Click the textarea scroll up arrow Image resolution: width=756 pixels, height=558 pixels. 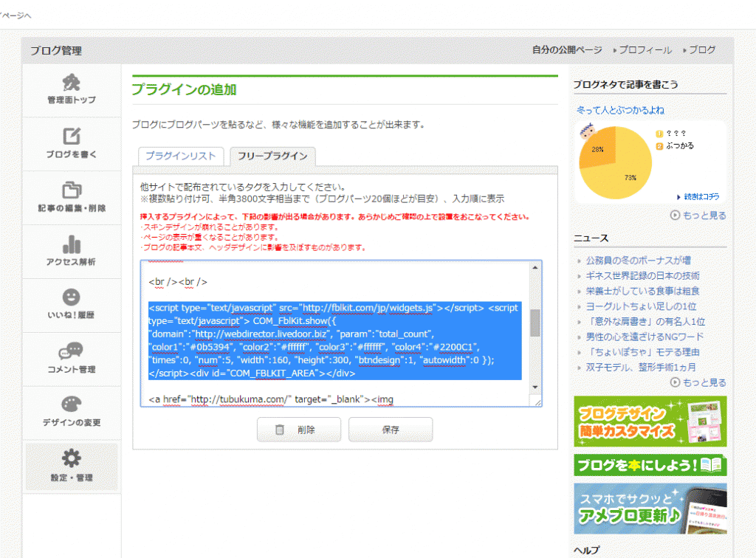pos(535,268)
